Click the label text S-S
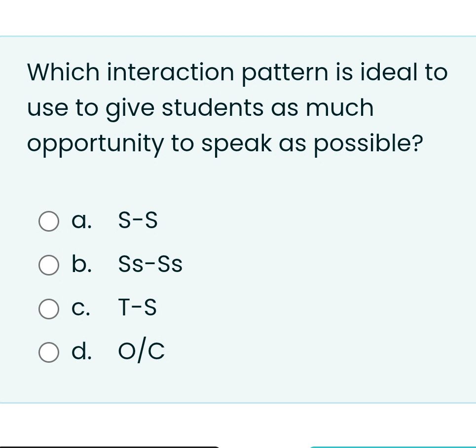 click(x=138, y=221)
